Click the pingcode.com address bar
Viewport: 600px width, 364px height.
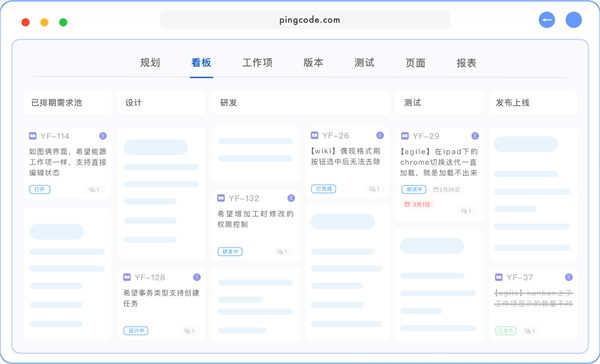[305, 20]
